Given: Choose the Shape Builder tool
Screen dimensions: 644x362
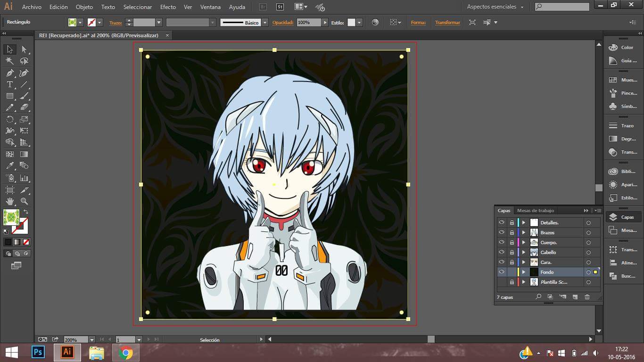Looking at the screenshot, I should (x=10, y=142).
